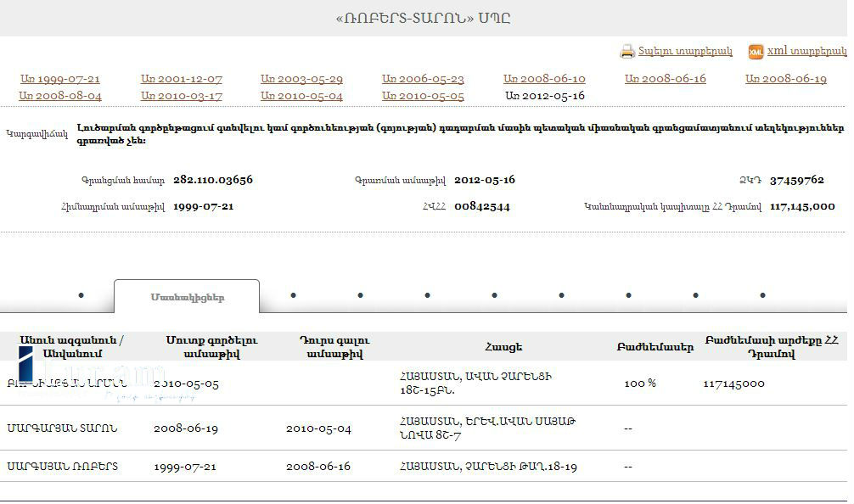
Task: Open the Առ 2008-06-16 date link
Action: [666, 79]
